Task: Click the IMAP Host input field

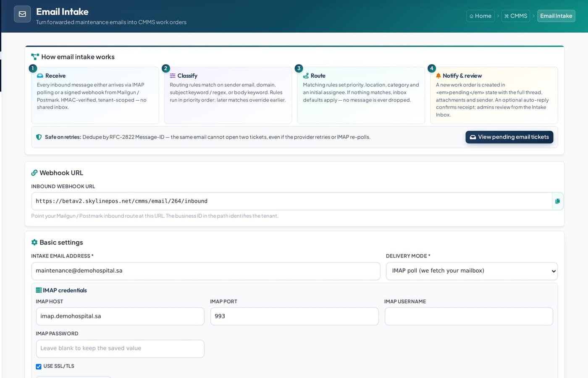Action: [x=120, y=316]
